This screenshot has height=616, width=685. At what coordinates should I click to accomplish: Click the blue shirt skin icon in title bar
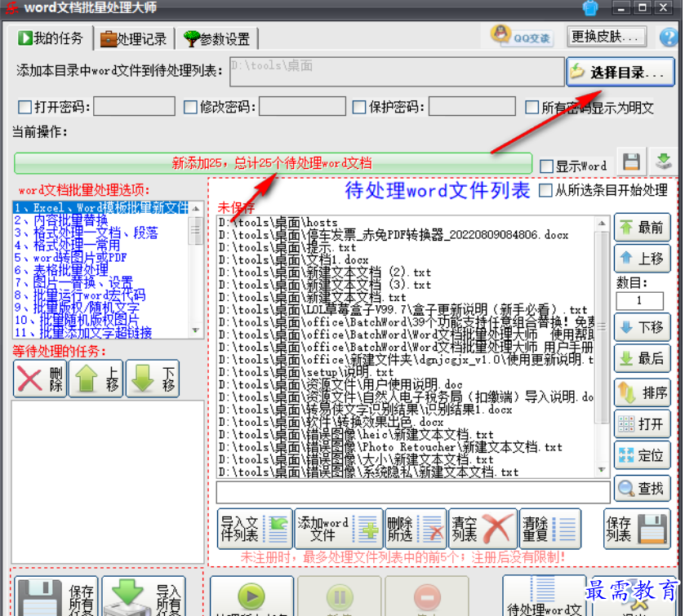click(x=589, y=8)
